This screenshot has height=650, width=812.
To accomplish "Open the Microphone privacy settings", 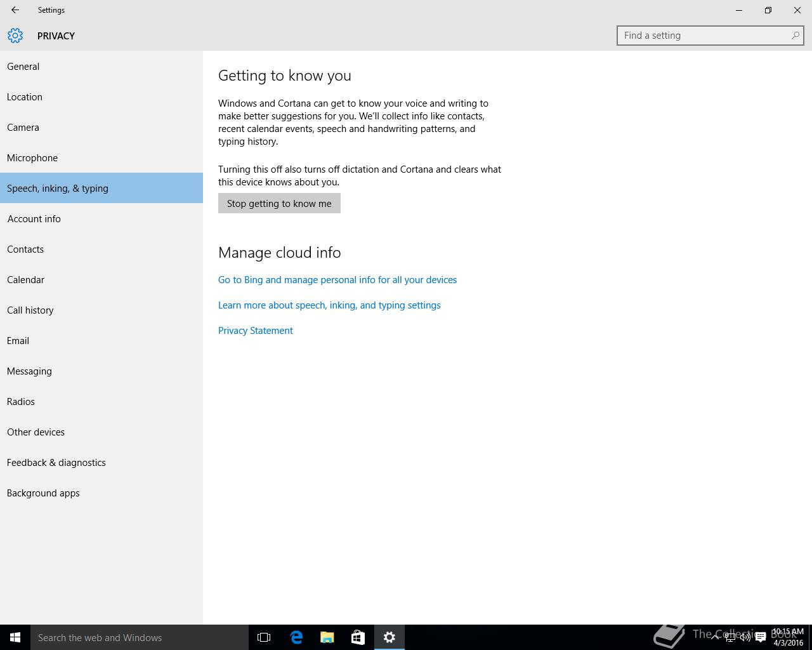I will coord(101,157).
